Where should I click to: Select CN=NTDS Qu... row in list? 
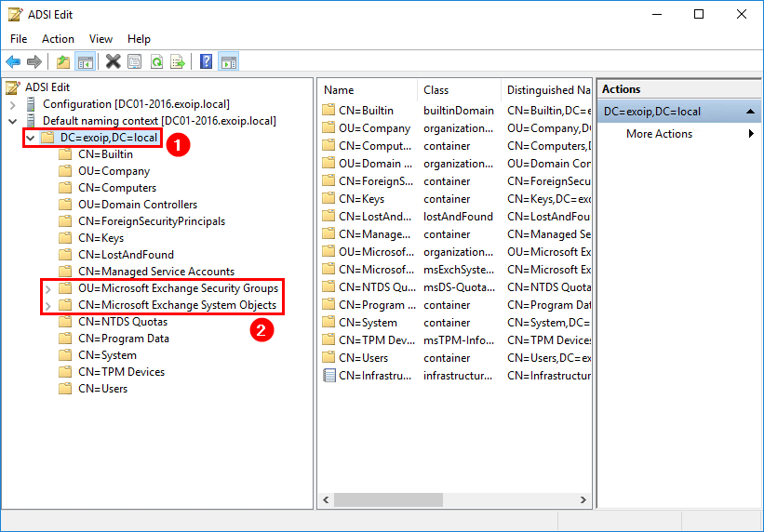point(456,287)
